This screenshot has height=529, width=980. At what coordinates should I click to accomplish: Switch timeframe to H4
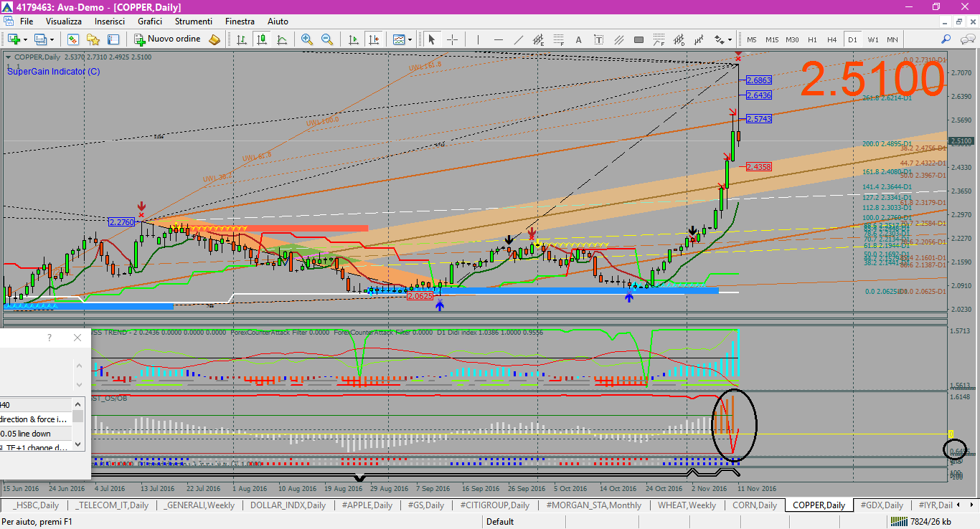tap(832, 39)
